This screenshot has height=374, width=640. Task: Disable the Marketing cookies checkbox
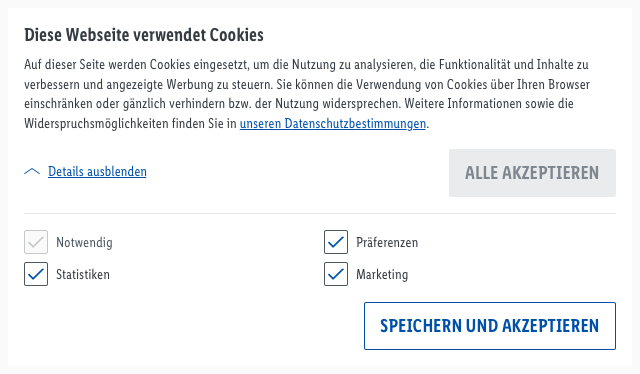[336, 274]
